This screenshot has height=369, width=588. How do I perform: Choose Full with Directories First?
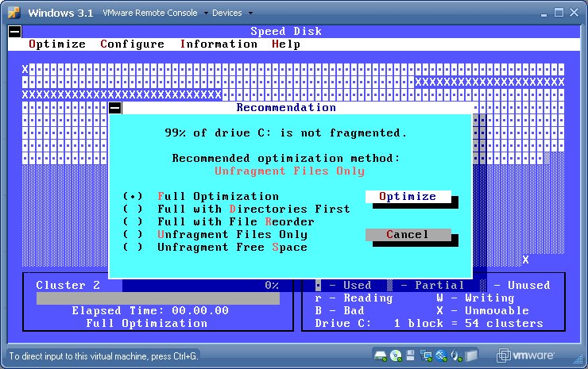[x=133, y=209]
